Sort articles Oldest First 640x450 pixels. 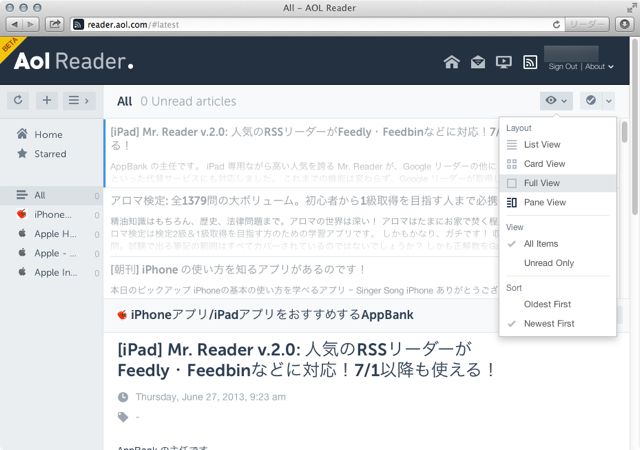tap(558, 304)
